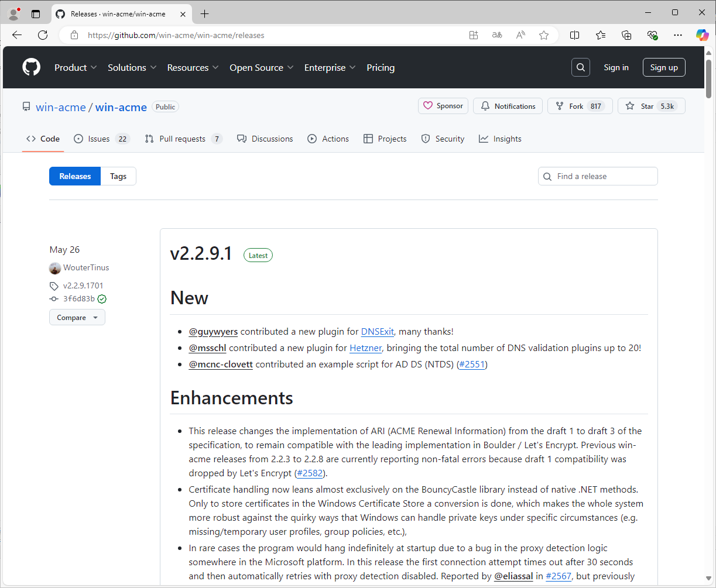Click the Notifications button

pyautogui.click(x=508, y=106)
